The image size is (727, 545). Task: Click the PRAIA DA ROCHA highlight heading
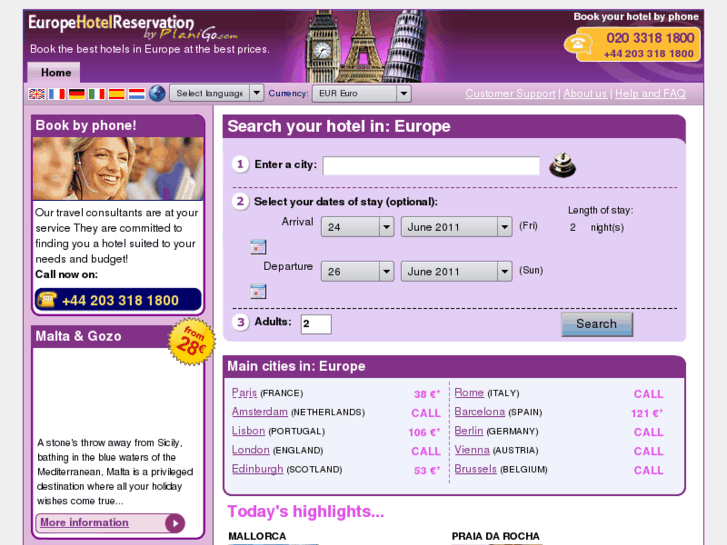[496, 536]
